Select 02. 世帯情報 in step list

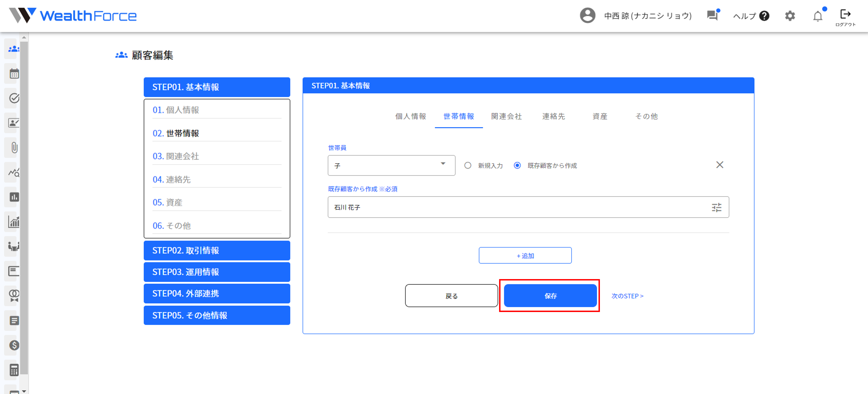tap(217, 133)
